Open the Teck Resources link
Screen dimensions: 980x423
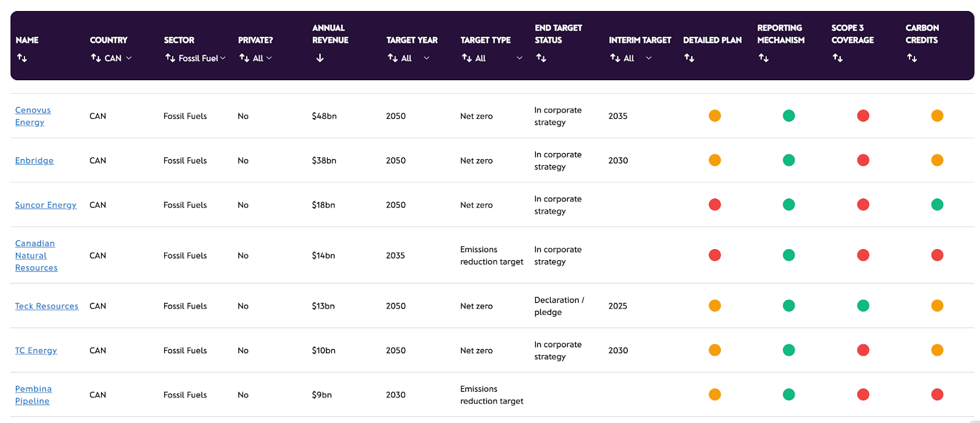click(47, 306)
